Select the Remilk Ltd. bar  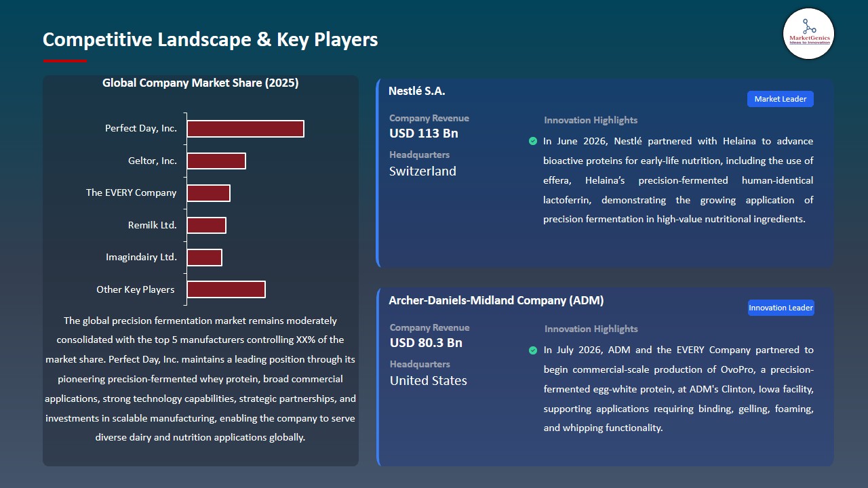point(207,225)
